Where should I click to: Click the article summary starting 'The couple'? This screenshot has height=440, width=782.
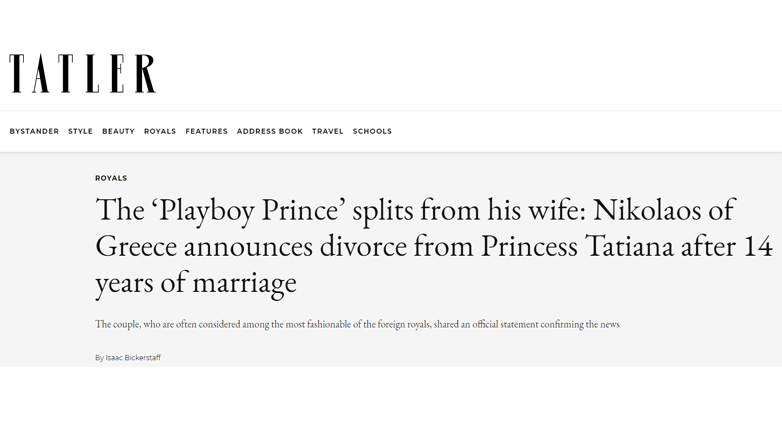[x=357, y=324]
